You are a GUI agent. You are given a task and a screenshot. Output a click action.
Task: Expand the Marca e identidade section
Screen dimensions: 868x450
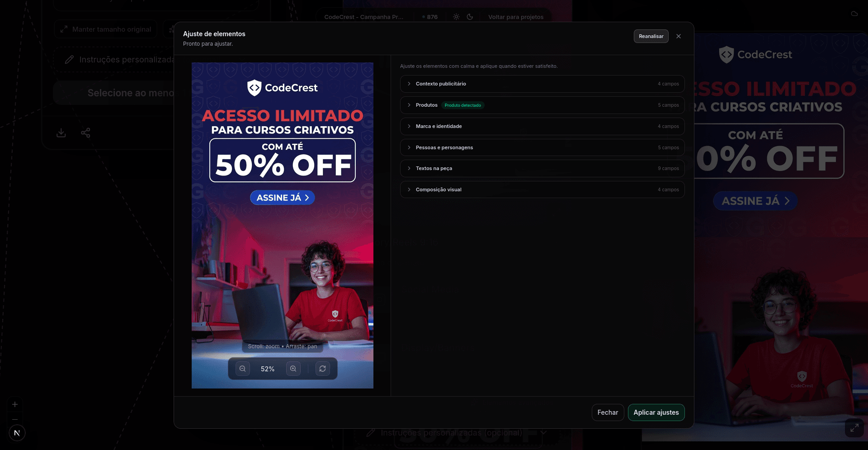542,126
